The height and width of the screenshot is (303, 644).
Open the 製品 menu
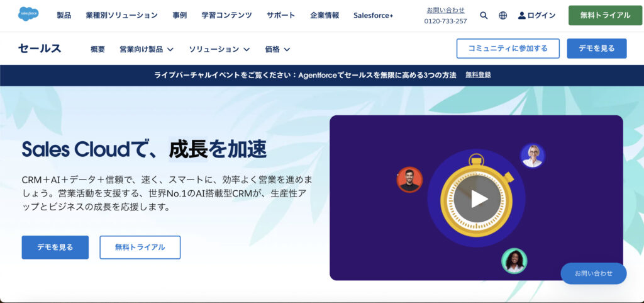[64, 15]
